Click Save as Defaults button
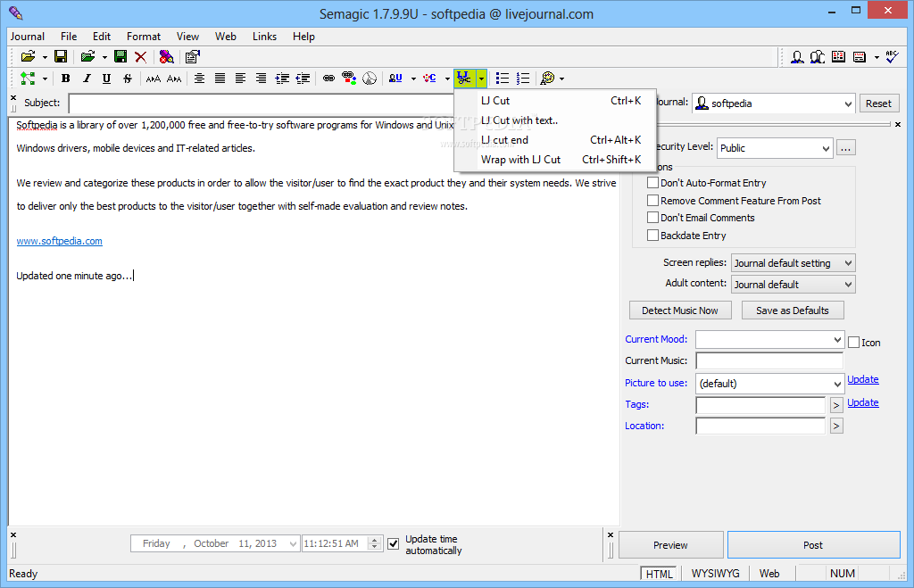The height and width of the screenshot is (588, 914). click(x=793, y=311)
